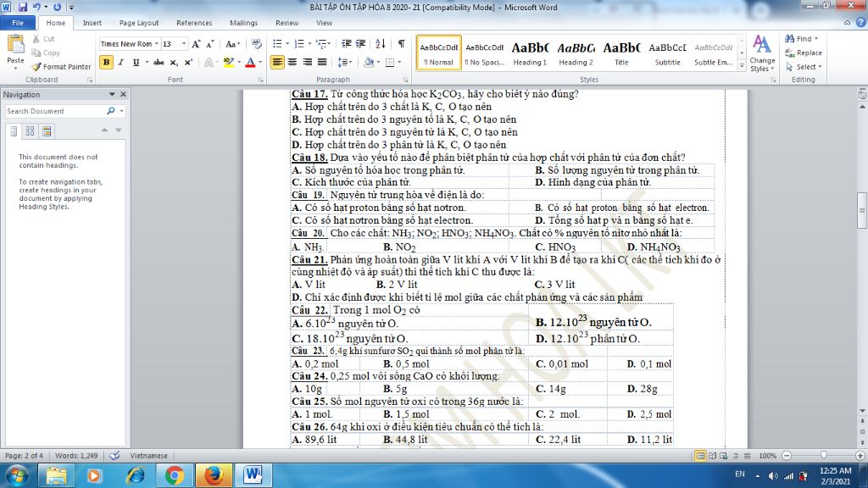Decrease paragraph indent
Image resolution: width=868 pixels, height=488 pixels.
(347, 44)
